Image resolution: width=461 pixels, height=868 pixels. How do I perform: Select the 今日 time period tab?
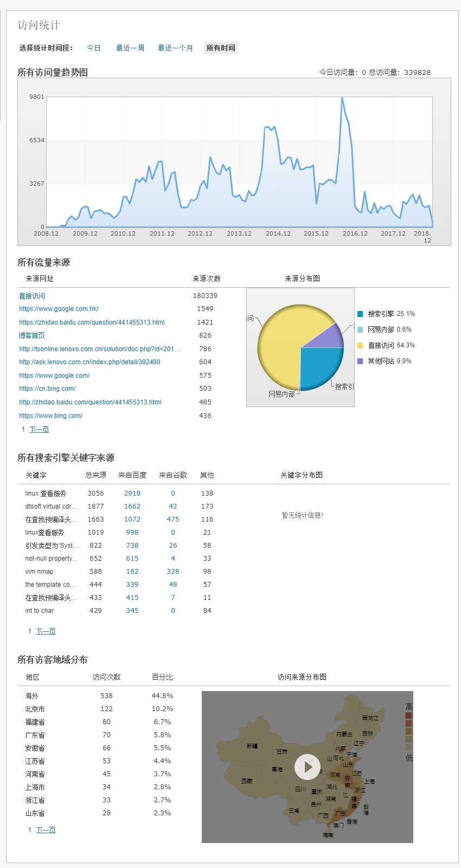tap(94, 48)
